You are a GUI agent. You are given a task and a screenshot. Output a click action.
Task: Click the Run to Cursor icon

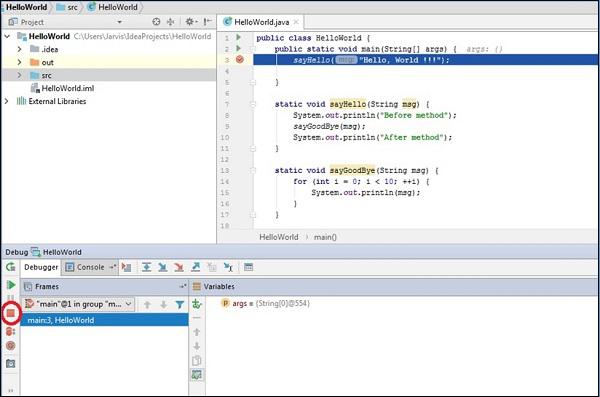[228, 267]
